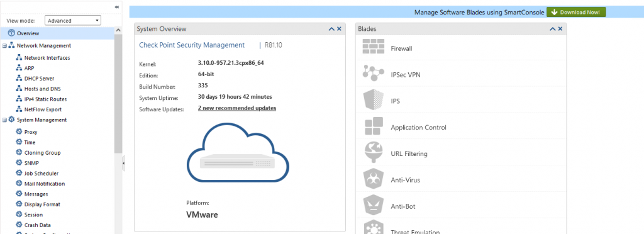Screen dimensions: 644x234
Task: Collapse the Network Management tree node
Action: tap(4, 45)
